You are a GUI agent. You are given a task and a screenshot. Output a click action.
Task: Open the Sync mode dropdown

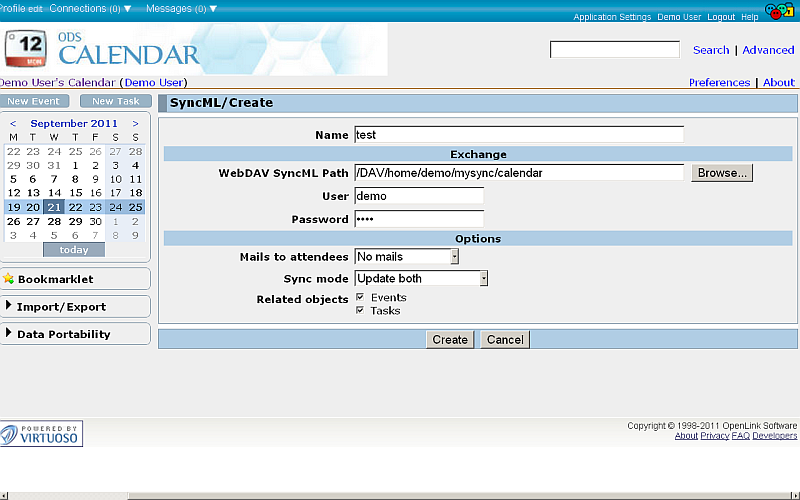421,279
